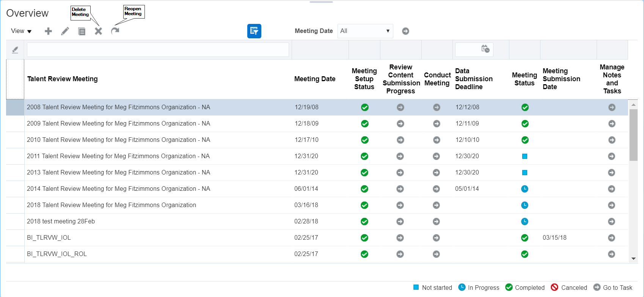The width and height of the screenshot is (644, 297).
Task: Click the Add meeting plus icon
Action: tap(48, 31)
